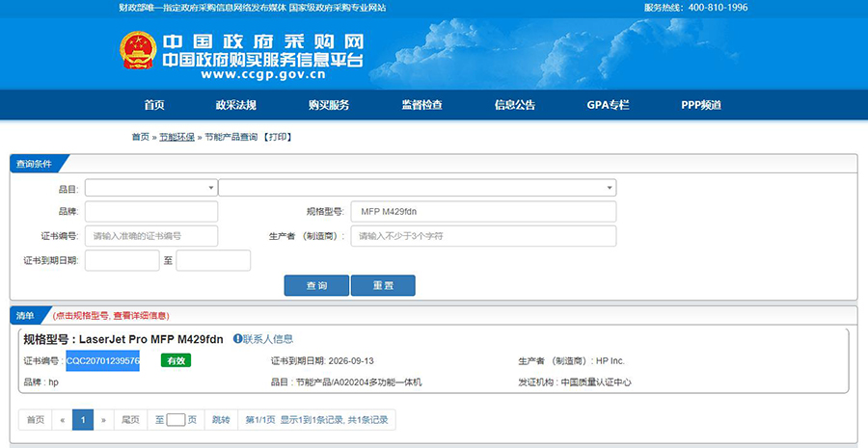Switch to the PPP频道 navigation item
868x448 pixels.
pyautogui.click(x=700, y=105)
